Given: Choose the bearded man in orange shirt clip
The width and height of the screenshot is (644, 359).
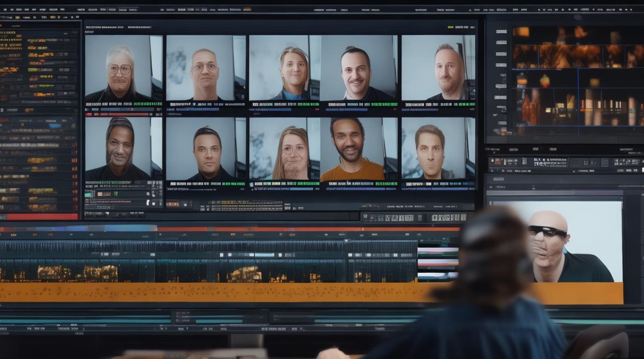Looking at the screenshot, I should [359, 149].
